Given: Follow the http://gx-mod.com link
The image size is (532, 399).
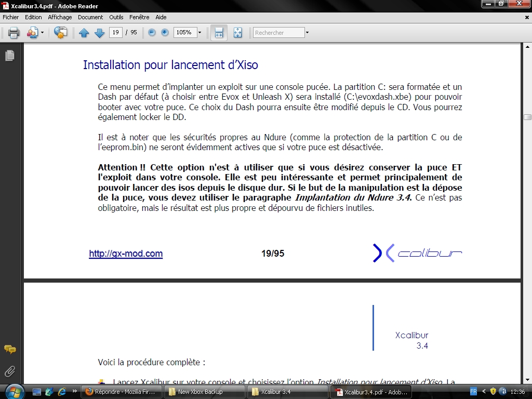Looking at the screenshot, I should pos(126,254).
